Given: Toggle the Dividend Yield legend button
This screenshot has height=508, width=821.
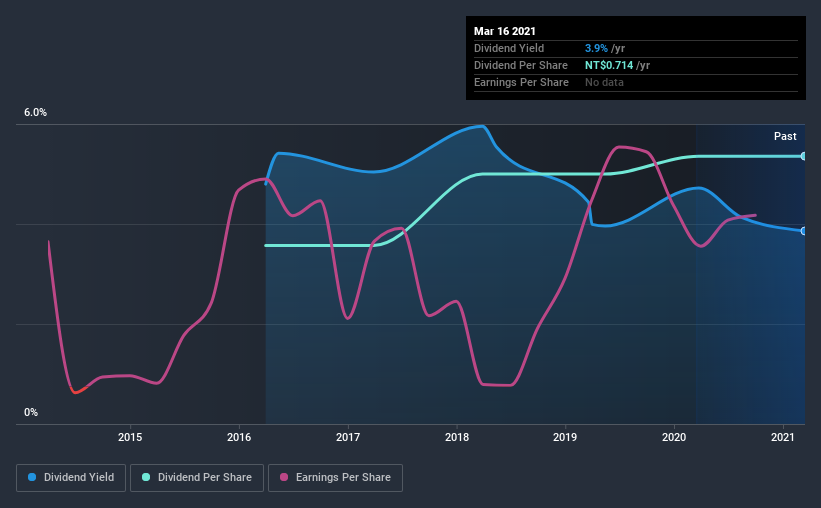Looking at the screenshot, I should pos(71,478).
